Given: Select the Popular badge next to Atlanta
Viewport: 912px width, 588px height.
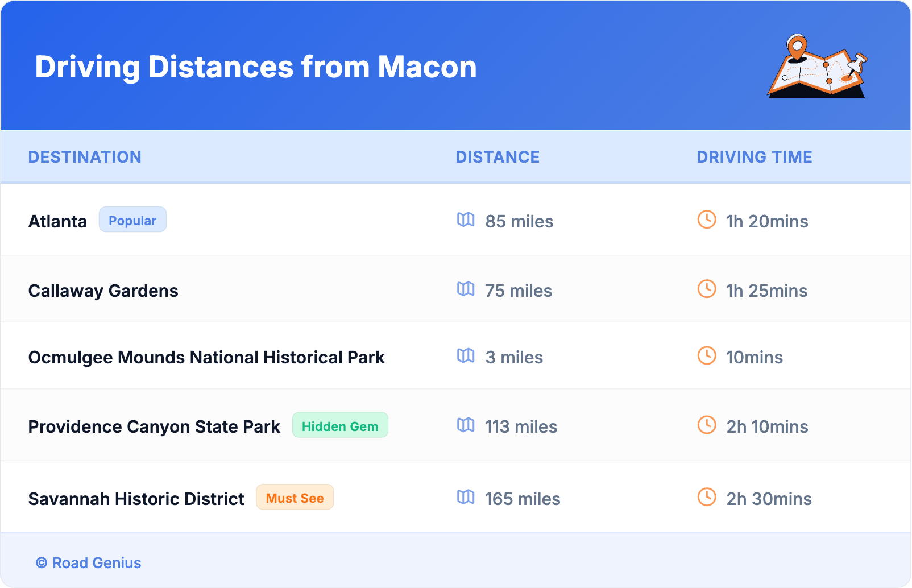Looking at the screenshot, I should 132,220.
